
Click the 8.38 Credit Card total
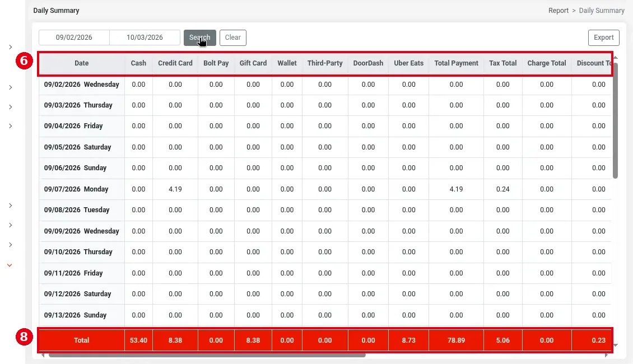(175, 340)
